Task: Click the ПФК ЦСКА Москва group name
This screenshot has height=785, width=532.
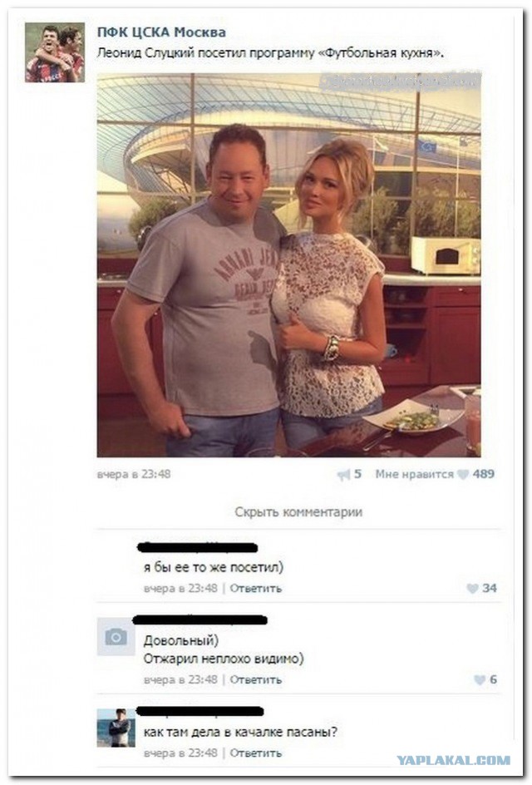Action: pyautogui.click(x=161, y=32)
